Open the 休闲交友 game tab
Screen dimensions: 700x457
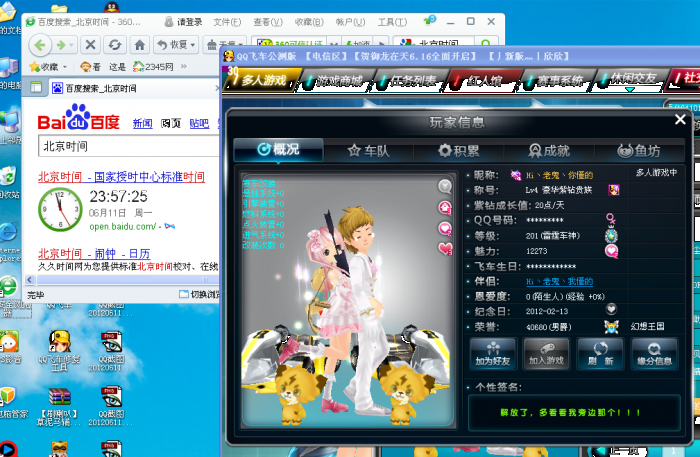[629, 79]
